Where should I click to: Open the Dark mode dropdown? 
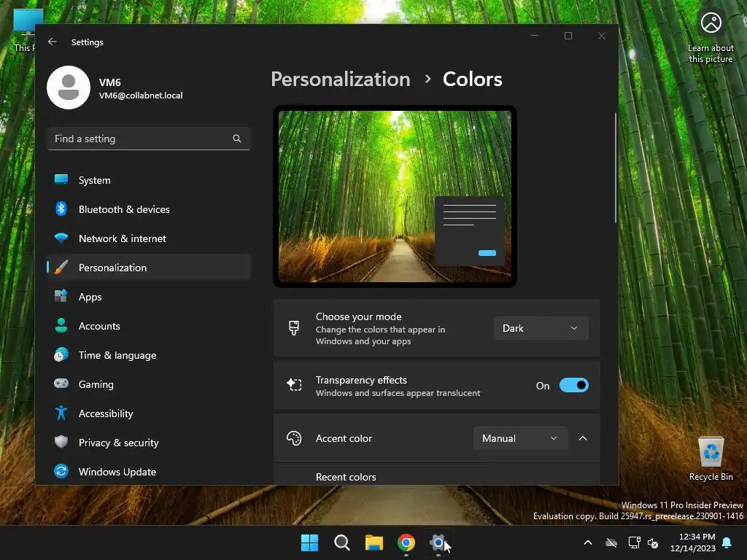pyautogui.click(x=541, y=328)
